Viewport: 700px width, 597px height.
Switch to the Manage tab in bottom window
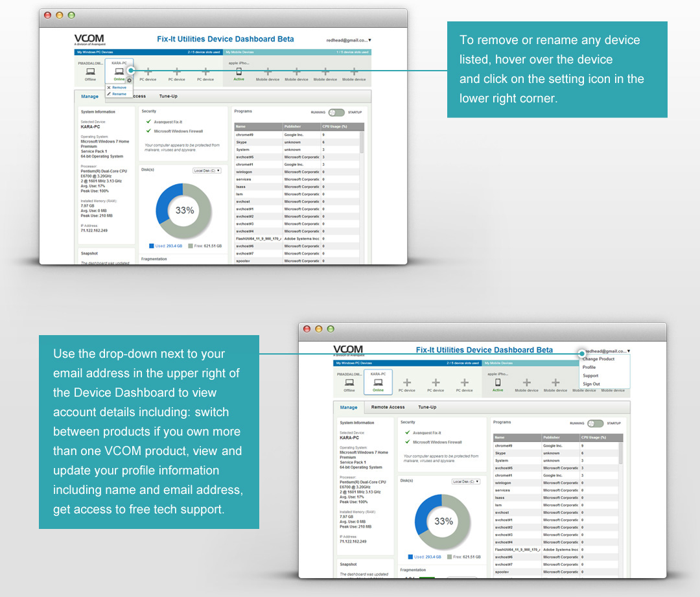tap(349, 407)
